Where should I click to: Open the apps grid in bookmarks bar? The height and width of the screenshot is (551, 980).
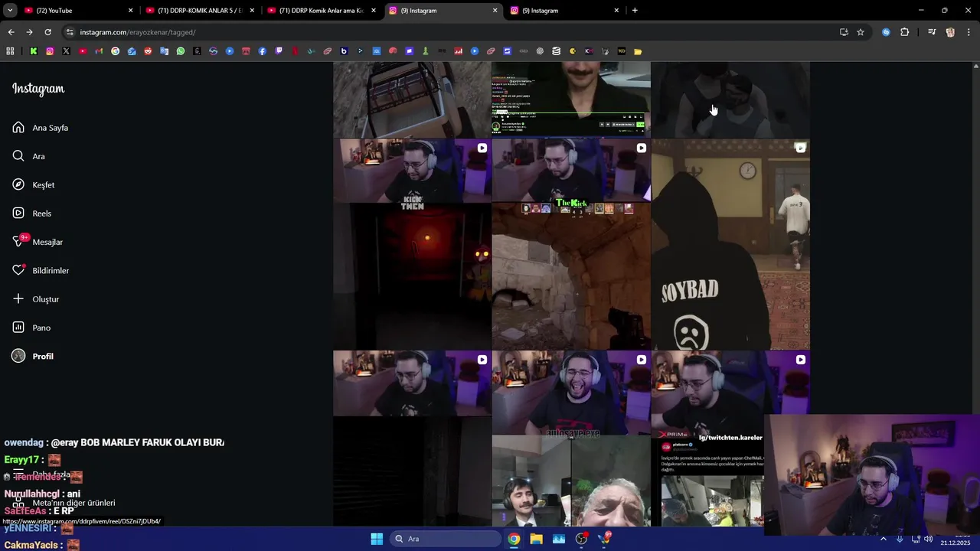[10, 51]
